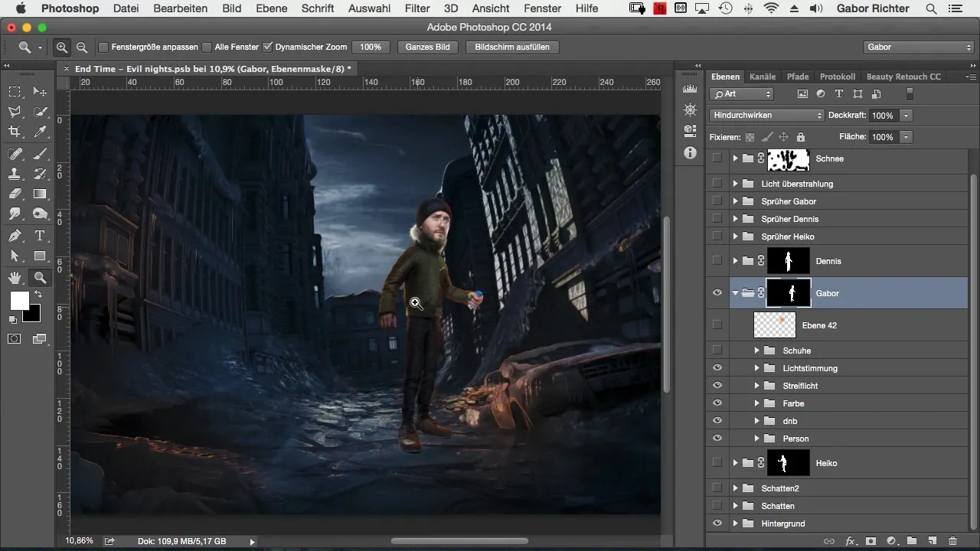
Task: Hide the Hintergrund group
Action: point(717,523)
